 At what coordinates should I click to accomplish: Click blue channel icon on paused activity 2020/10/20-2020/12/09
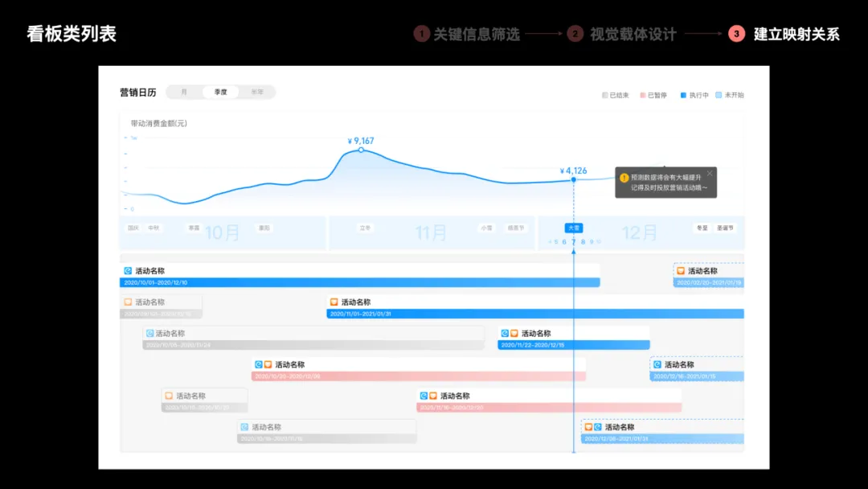pyautogui.click(x=259, y=364)
